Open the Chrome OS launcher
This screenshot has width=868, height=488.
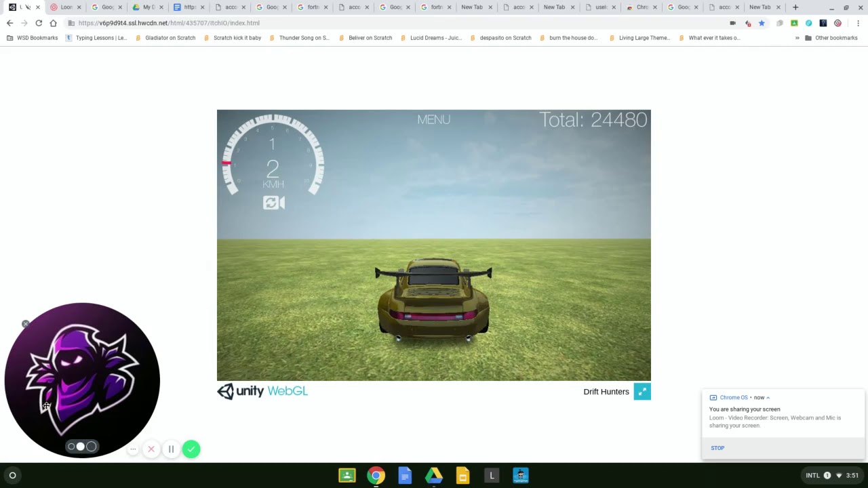[x=12, y=476]
